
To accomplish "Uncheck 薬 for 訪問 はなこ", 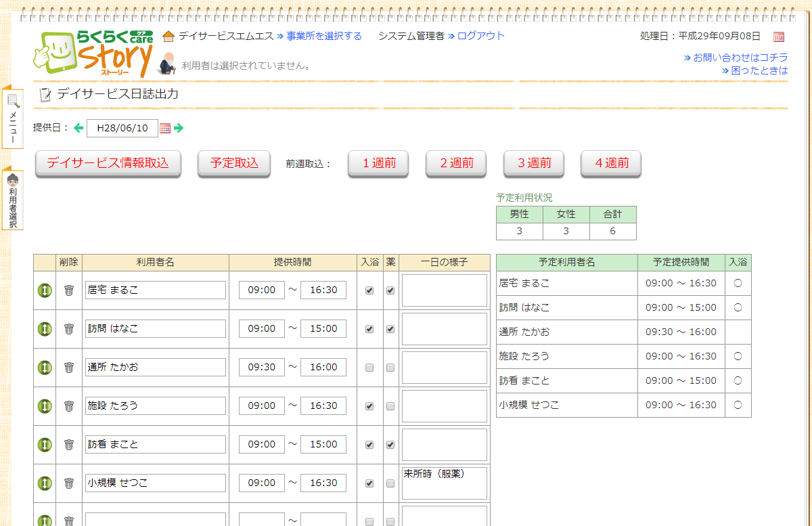I will pos(390,329).
